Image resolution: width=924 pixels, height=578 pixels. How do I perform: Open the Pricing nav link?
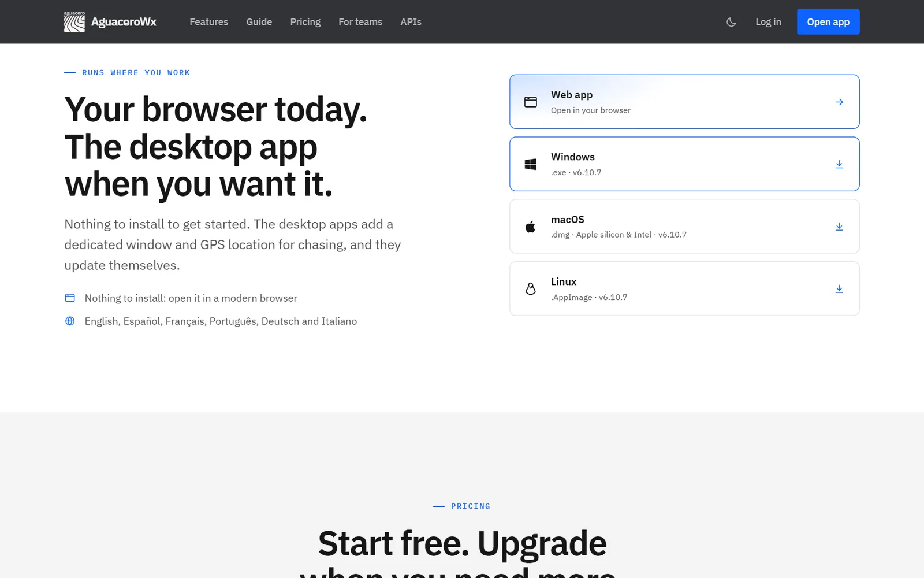click(305, 22)
